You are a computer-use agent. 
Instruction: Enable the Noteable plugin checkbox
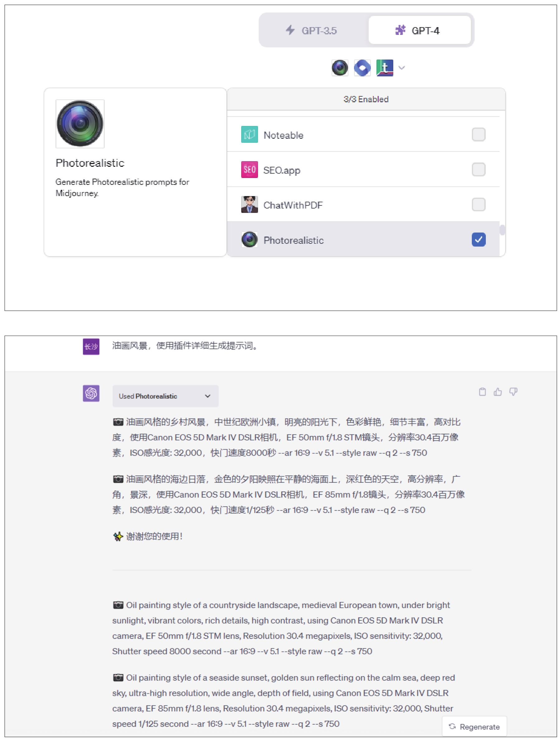(x=478, y=134)
